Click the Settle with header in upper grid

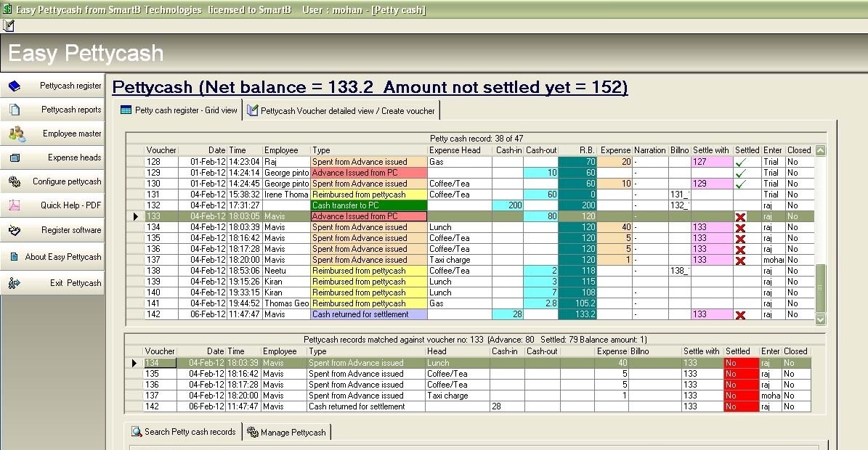tap(711, 150)
